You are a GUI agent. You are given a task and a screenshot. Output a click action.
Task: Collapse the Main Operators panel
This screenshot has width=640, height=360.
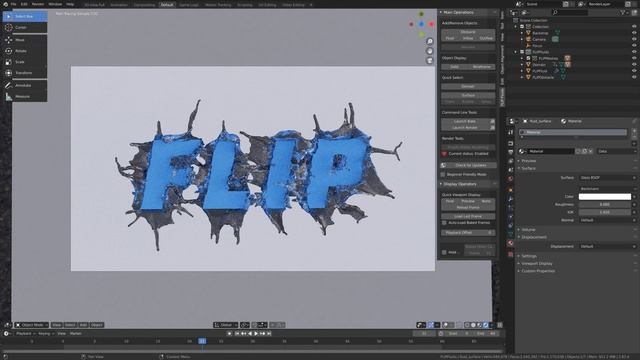tap(459, 13)
